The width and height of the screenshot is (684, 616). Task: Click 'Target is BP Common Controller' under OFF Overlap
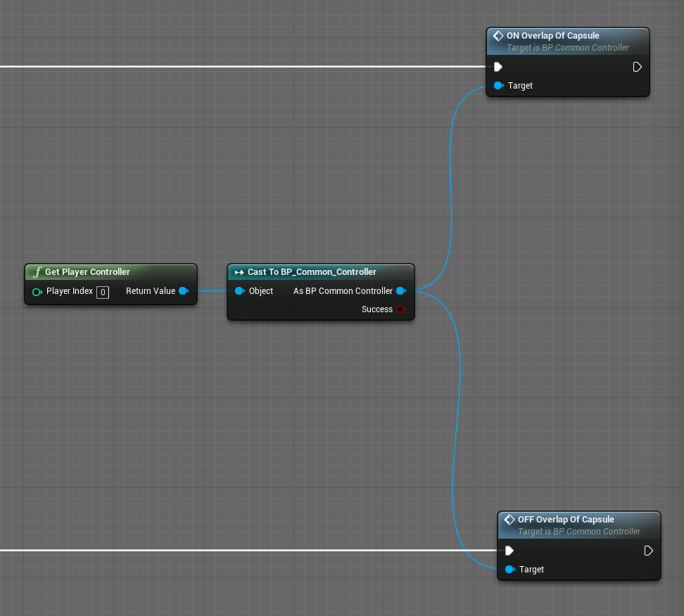point(579,532)
